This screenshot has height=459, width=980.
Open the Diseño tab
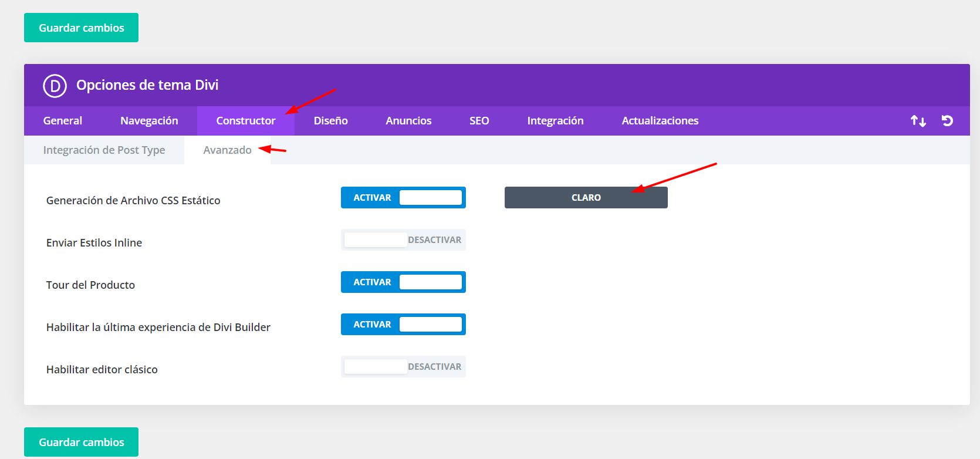tap(331, 121)
